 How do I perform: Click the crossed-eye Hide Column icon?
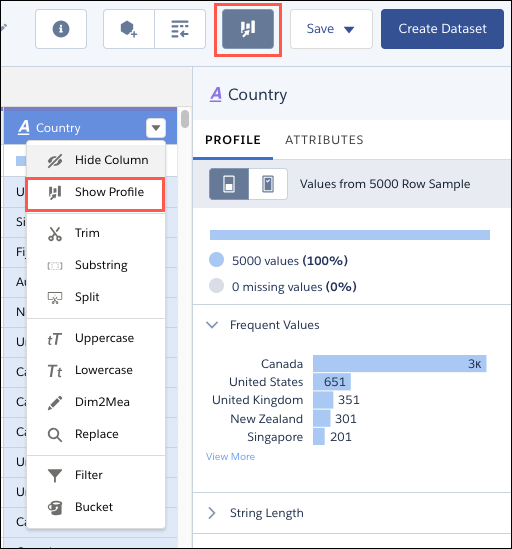point(55,160)
